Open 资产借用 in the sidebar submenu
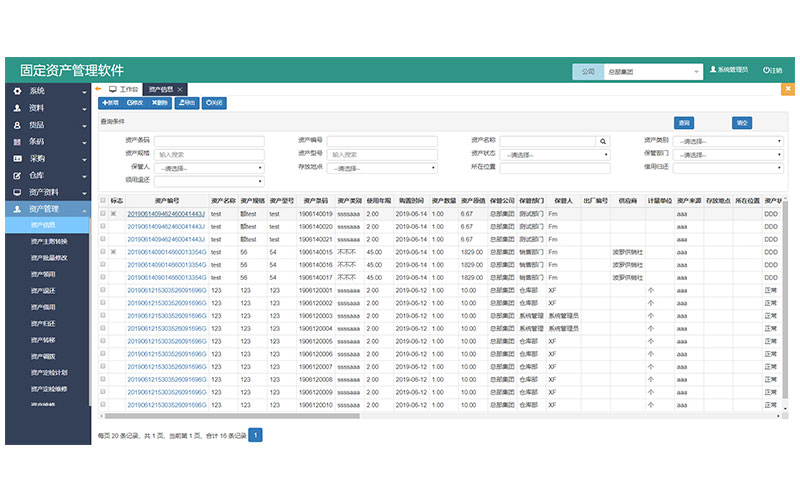 [43, 307]
